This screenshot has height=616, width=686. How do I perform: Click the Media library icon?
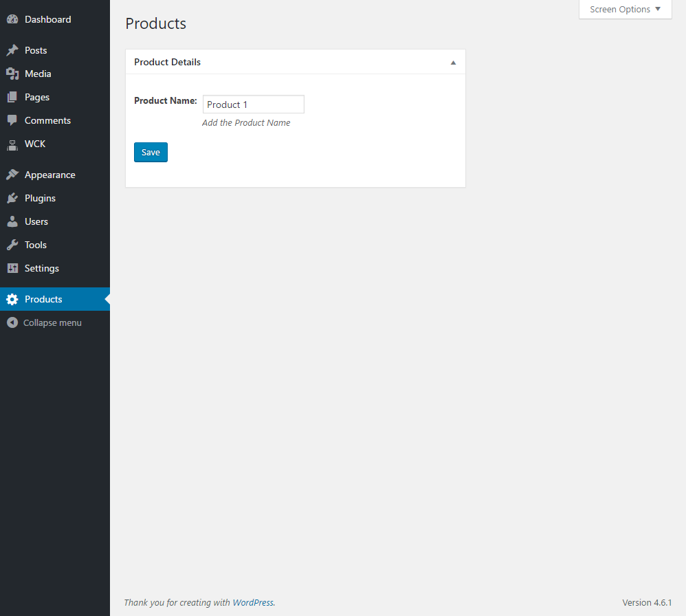tap(12, 74)
